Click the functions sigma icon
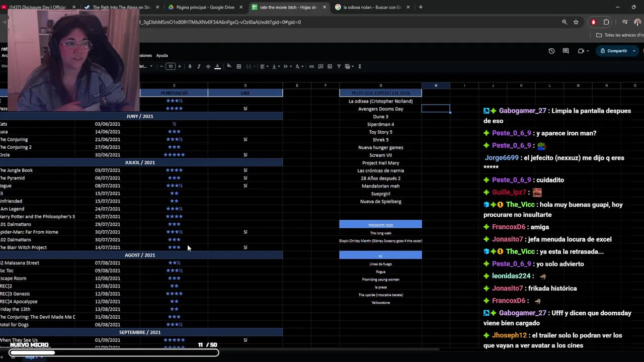Viewport: 644px width, 362px height. tap(360, 66)
